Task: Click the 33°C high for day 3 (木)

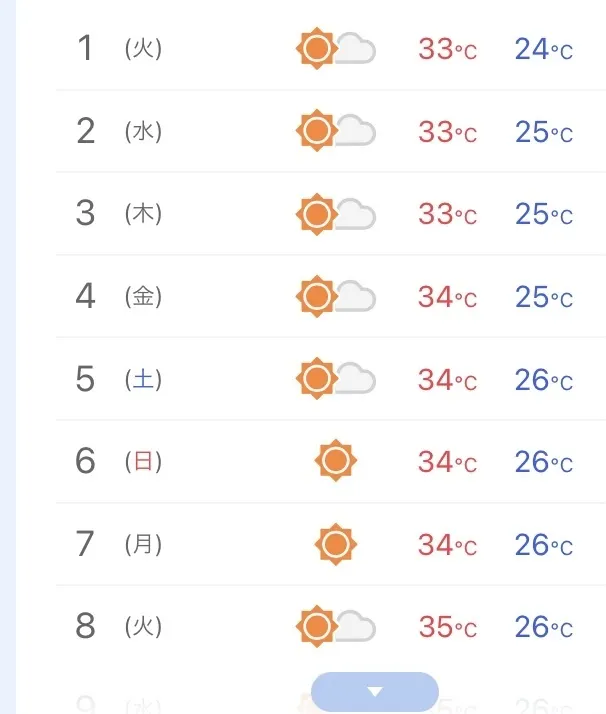Action: point(448,214)
